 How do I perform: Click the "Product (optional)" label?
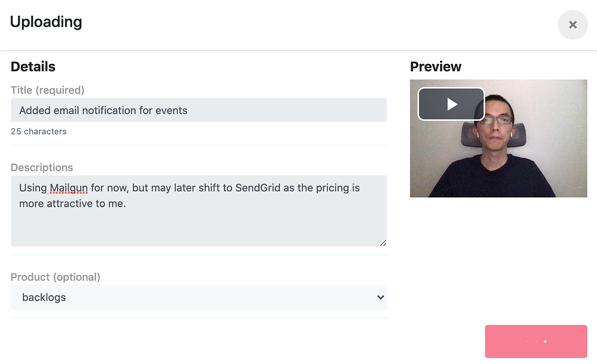pos(56,277)
